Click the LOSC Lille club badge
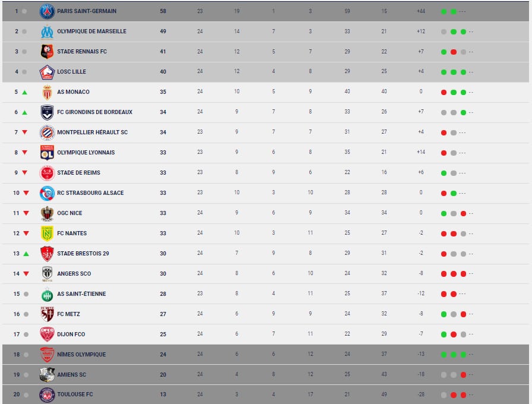The image size is (532, 404). [47, 72]
